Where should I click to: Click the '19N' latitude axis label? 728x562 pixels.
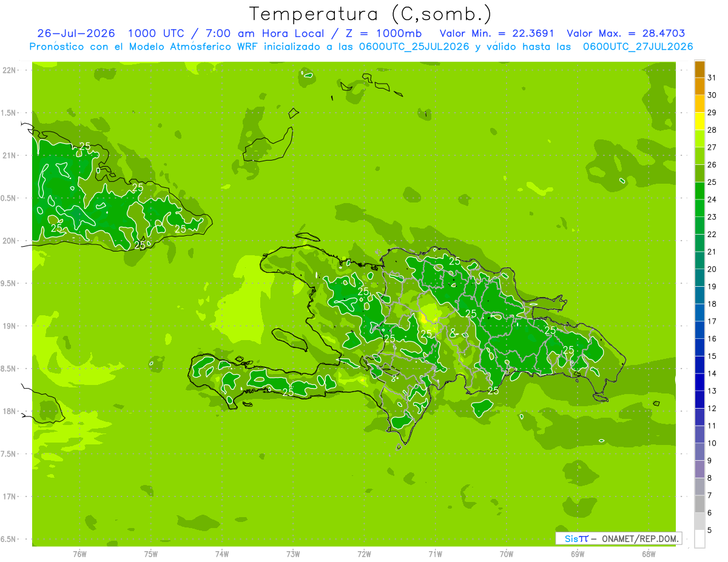click(x=10, y=326)
